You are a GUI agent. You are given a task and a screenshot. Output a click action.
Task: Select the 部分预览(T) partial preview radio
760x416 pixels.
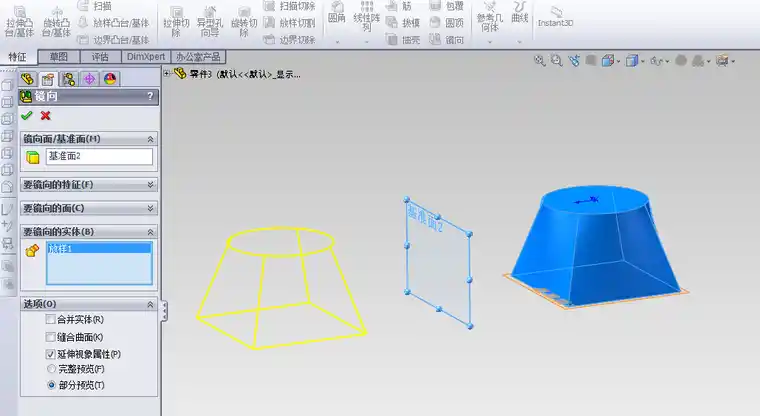(51, 385)
